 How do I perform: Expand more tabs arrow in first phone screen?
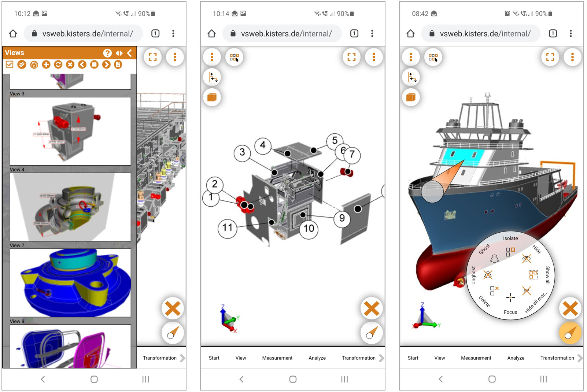pos(182,358)
